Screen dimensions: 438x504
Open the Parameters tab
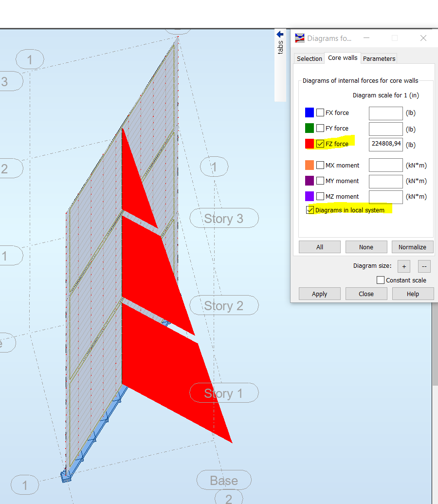click(379, 58)
